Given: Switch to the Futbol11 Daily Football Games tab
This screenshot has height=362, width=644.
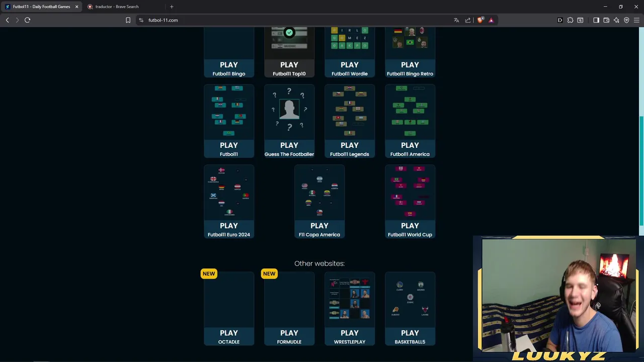Looking at the screenshot, I should (41, 7).
